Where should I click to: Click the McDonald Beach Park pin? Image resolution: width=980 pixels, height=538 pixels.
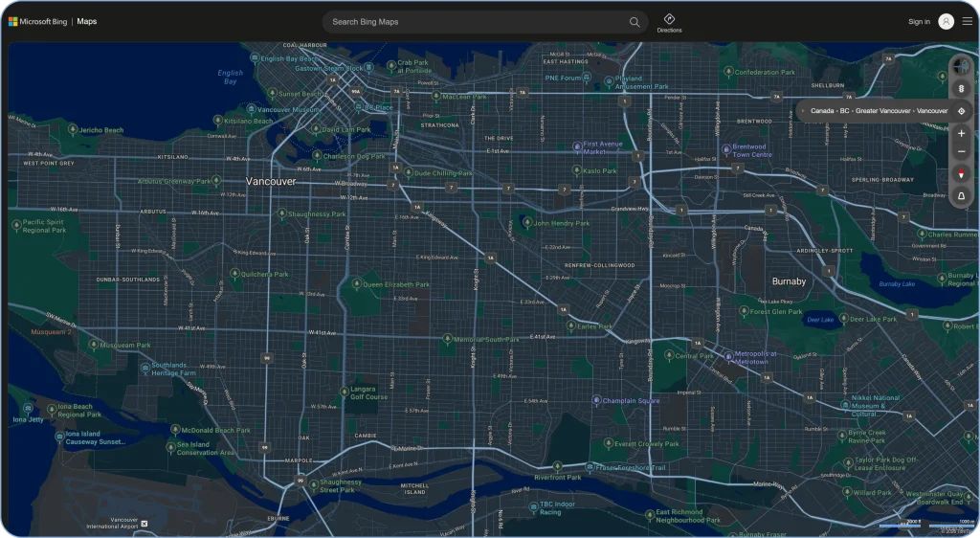[175, 429]
